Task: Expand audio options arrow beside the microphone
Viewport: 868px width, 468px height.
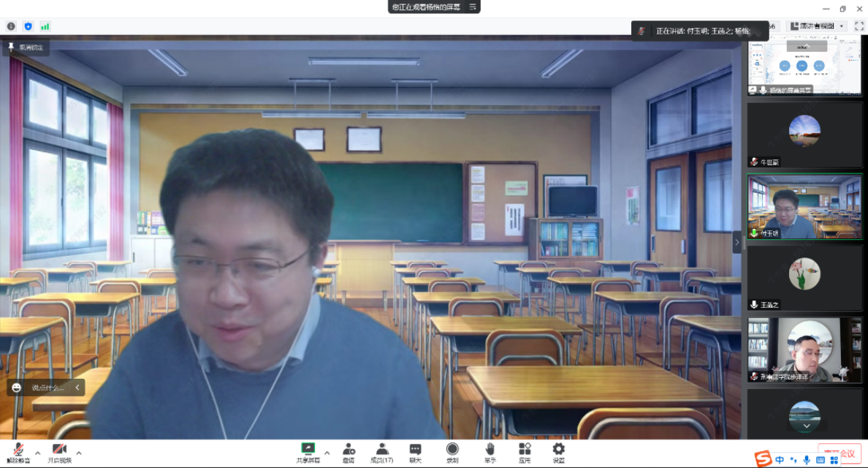Action: pyautogui.click(x=38, y=453)
